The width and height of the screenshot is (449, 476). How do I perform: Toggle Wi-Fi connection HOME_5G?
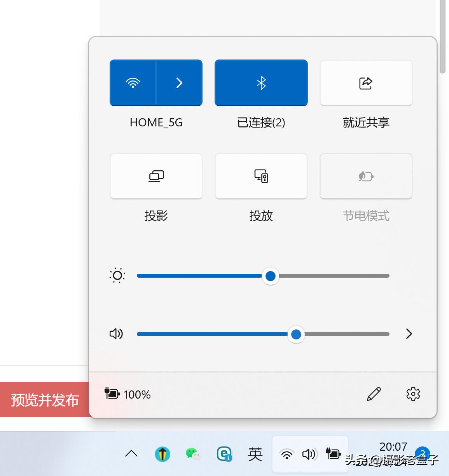tap(133, 82)
